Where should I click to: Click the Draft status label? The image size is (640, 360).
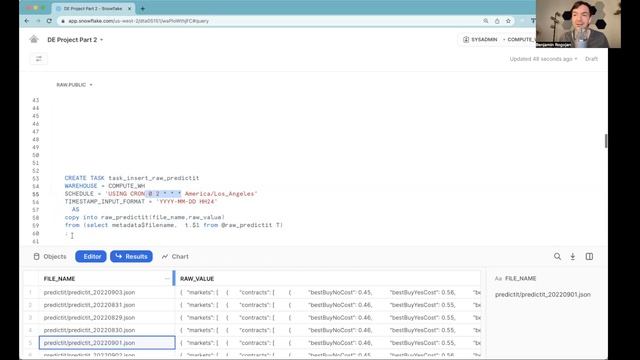[x=591, y=59]
